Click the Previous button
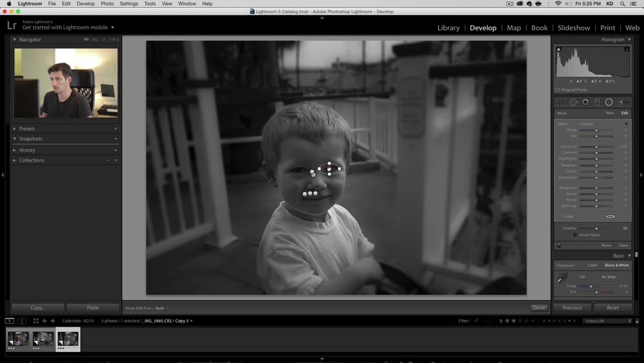The width and height of the screenshot is (644, 363). [572, 308]
